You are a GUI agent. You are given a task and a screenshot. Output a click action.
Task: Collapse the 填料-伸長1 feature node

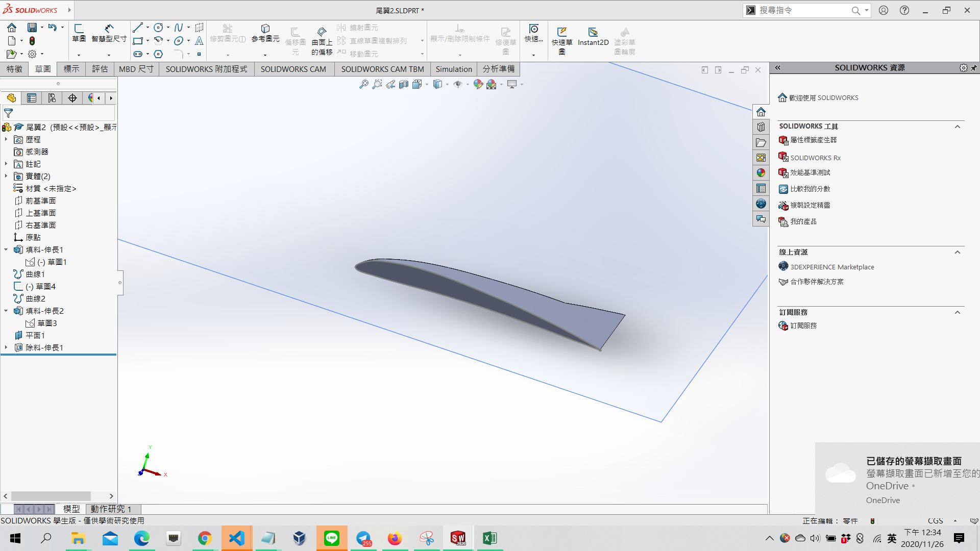6,249
